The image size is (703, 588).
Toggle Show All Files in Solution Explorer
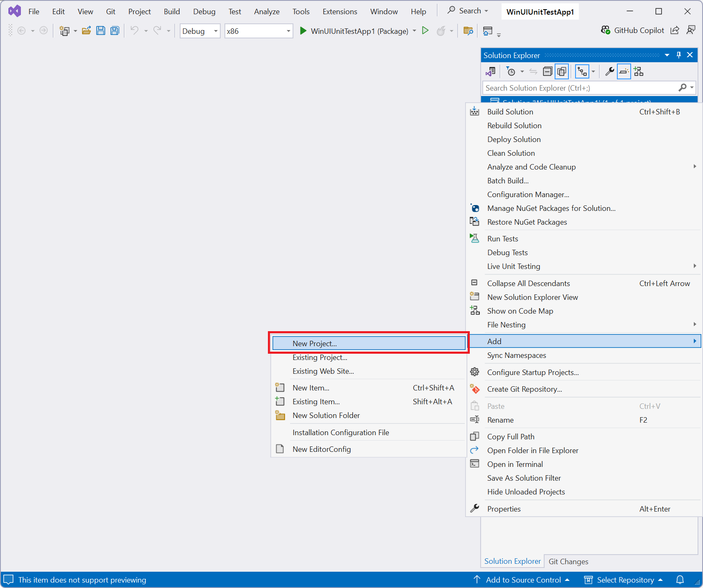point(562,71)
